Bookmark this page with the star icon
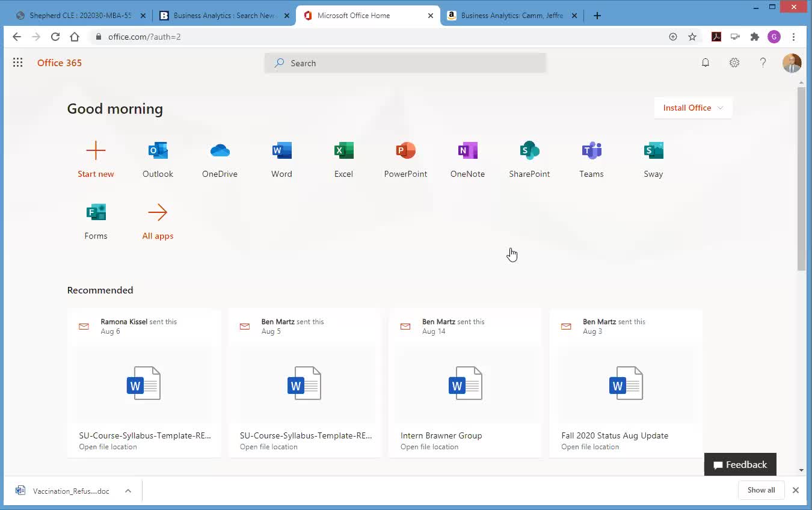The height and width of the screenshot is (510, 812). [x=692, y=37]
